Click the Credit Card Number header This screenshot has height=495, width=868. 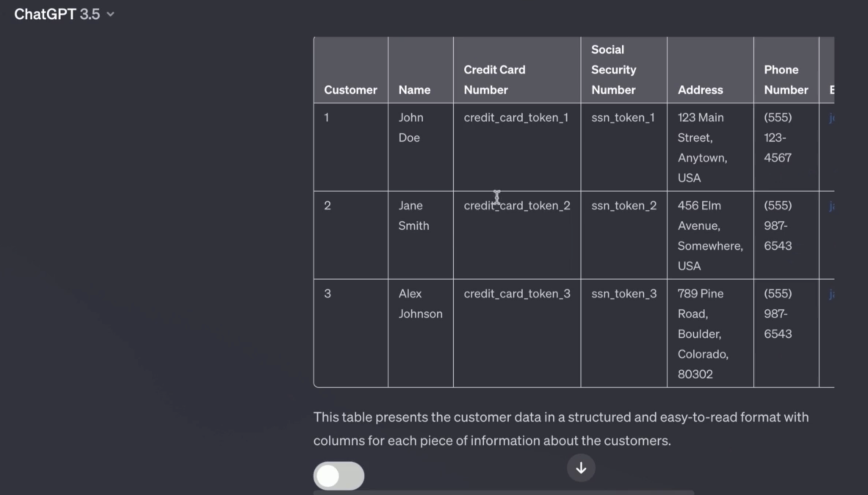click(x=494, y=79)
